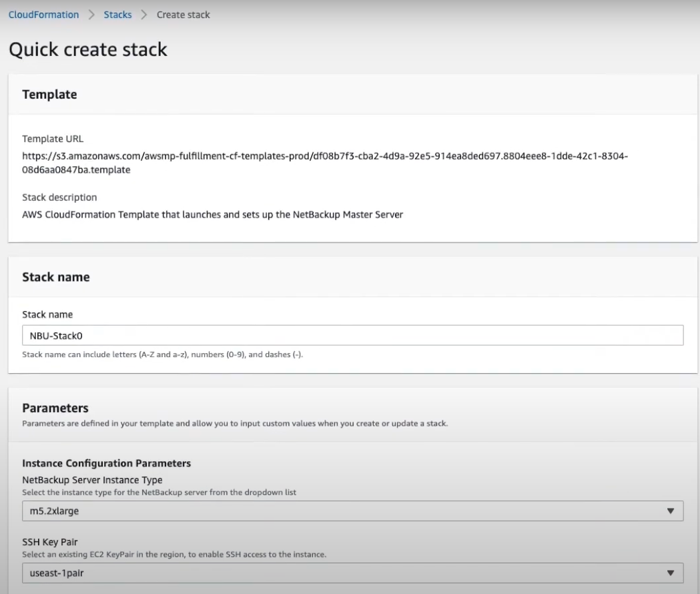The image size is (700, 594).
Task: Click the 'SSH Key Pair' label
Action: [x=50, y=542]
